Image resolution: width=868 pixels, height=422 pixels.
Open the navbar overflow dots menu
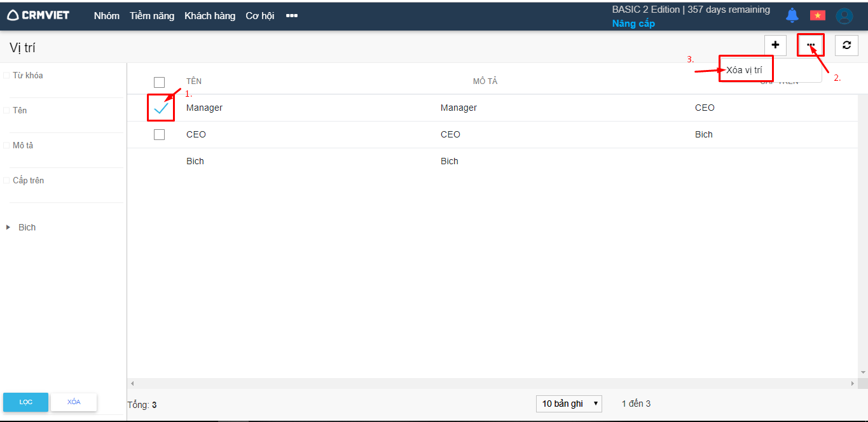click(292, 16)
